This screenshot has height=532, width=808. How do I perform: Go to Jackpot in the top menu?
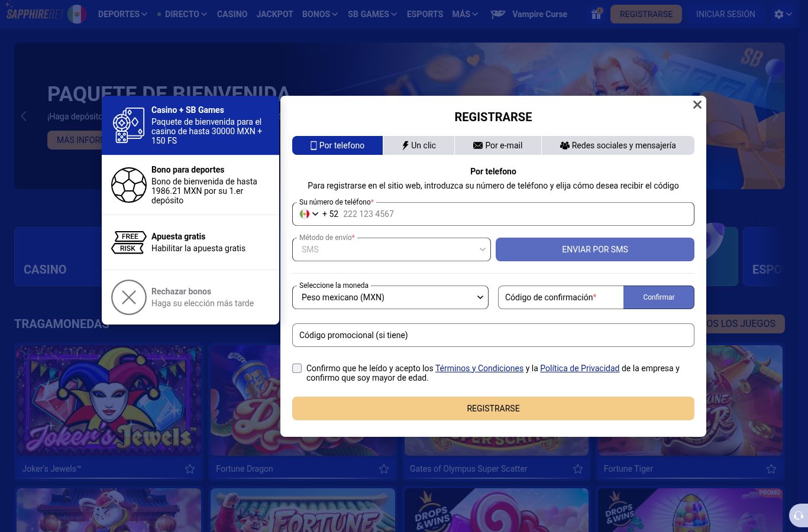pyautogui.click(x=275, y=14)
